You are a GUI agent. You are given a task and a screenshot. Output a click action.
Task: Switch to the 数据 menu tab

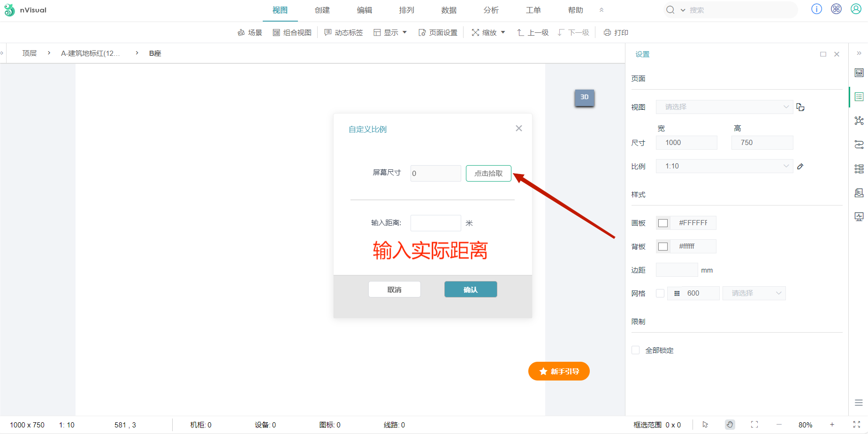tap(449, 10)
